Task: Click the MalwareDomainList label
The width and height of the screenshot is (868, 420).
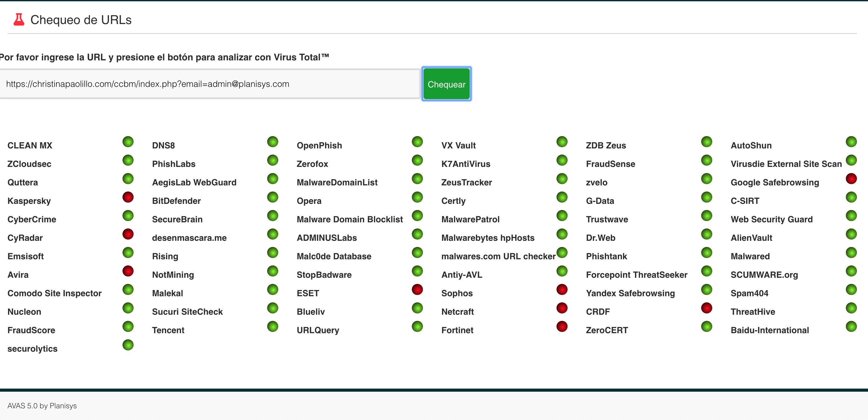Action: [x=337, y=182]
